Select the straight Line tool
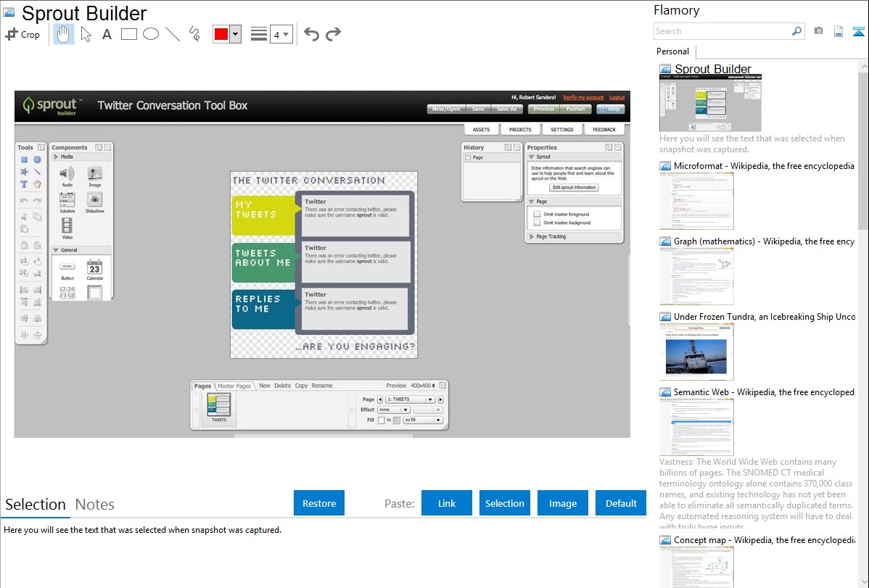The image size is (869, 588). click(x=173, y=34)
